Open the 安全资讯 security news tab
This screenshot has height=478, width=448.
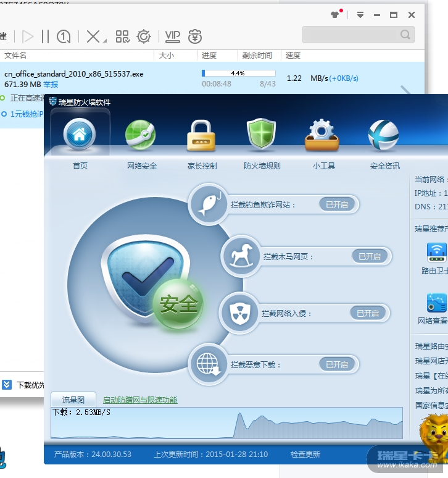(x=384, y=143)
